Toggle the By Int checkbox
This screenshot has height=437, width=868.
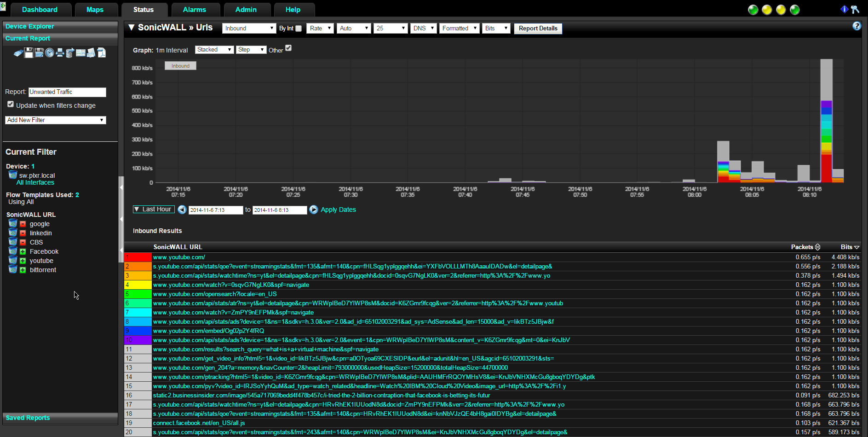click(x=299, y=29)
